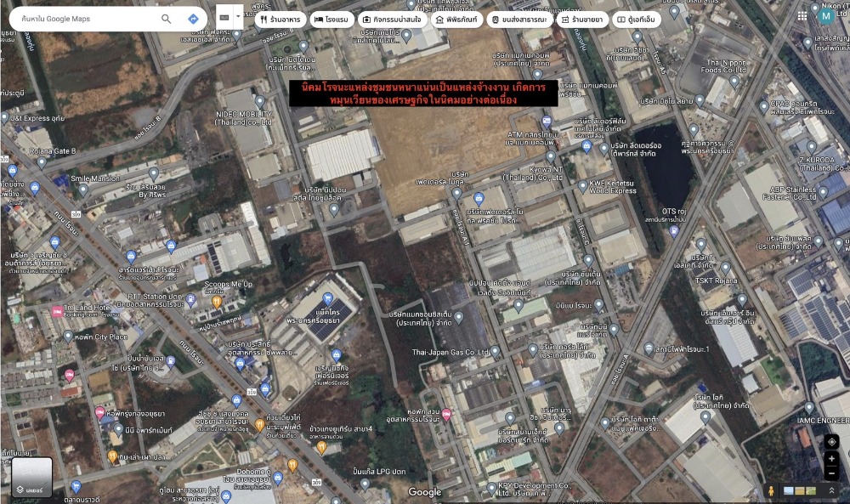
Task: Select the hotels (โรงแรม) category chip
Action: click(330, 20)
